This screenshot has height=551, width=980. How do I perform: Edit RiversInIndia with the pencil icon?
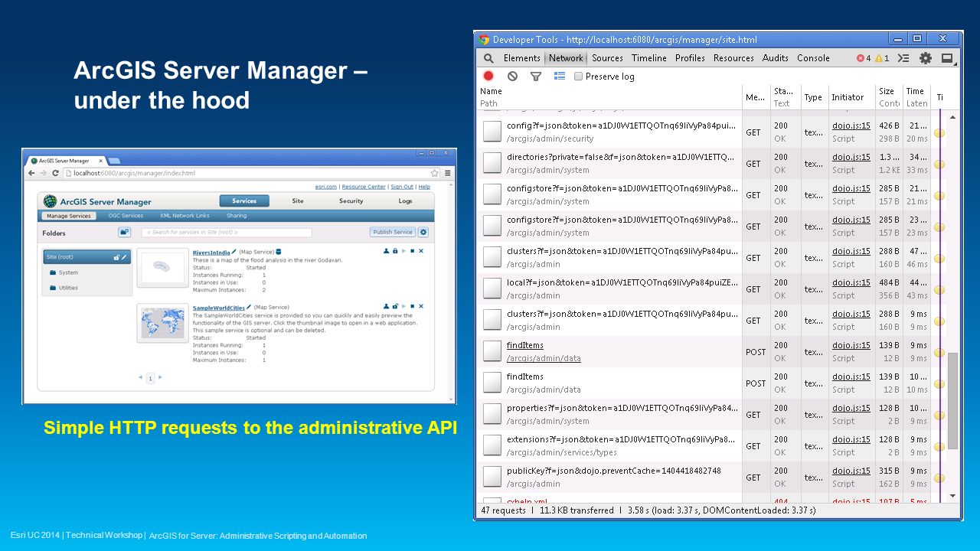[234, 251]
